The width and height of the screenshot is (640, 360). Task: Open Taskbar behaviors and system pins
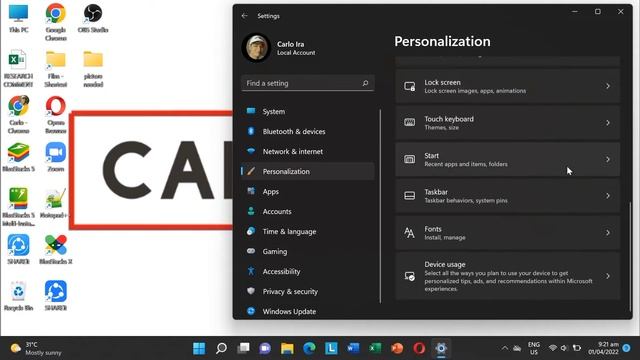click(507, 196)
